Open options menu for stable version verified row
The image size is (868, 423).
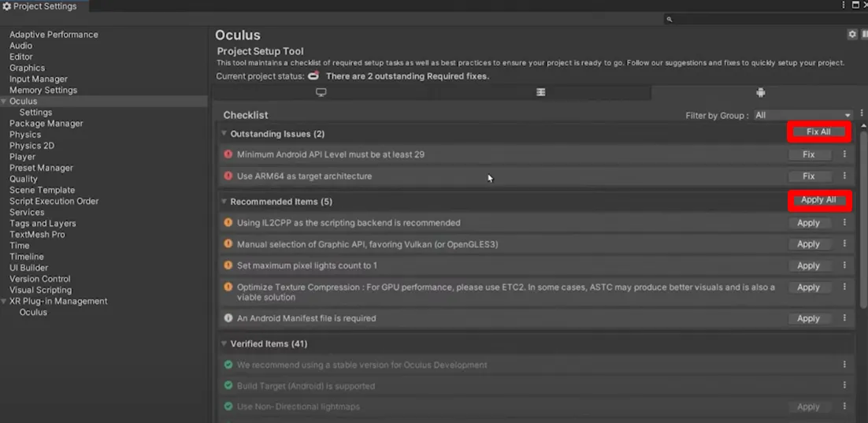844,364
